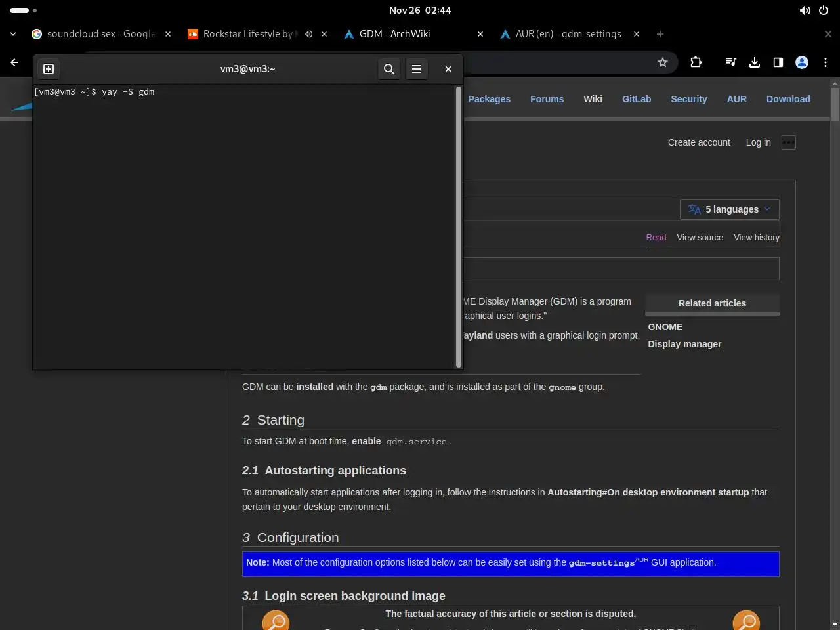Open the gdm package link

tap(379, 387)
